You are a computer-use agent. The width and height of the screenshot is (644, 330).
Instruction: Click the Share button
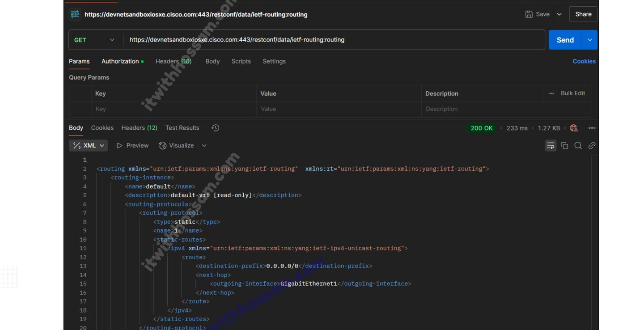[583, 14]
